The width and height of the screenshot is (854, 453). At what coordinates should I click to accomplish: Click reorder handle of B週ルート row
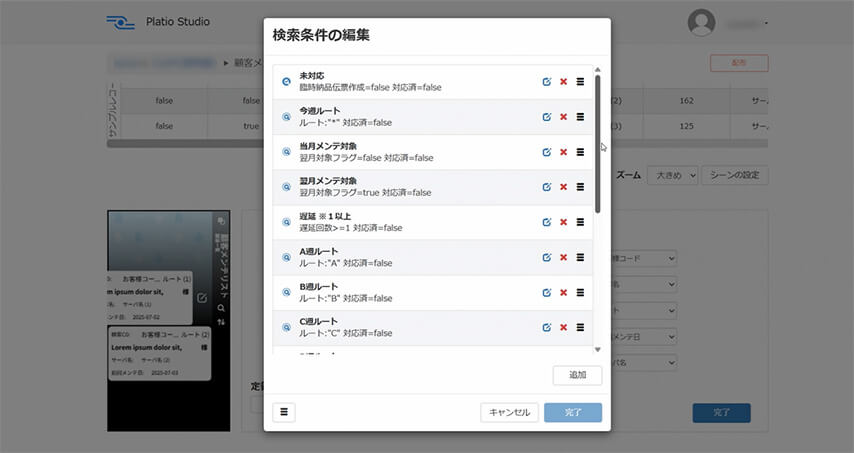pyautogui.click(x=580, y=292)
